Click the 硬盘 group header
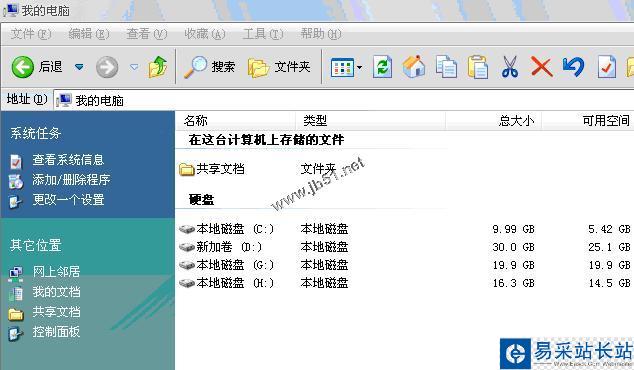The width and height of the screenshot is (634, 370). [201, 200]
